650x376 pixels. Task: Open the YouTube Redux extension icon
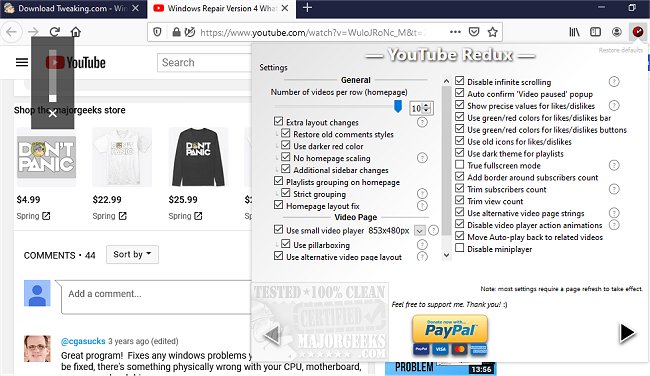coord(638,32)
